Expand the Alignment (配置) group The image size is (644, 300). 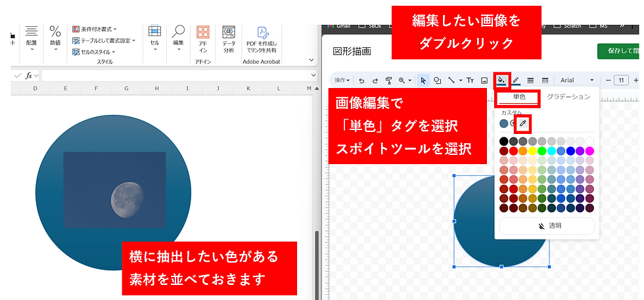tap(32, 39)
